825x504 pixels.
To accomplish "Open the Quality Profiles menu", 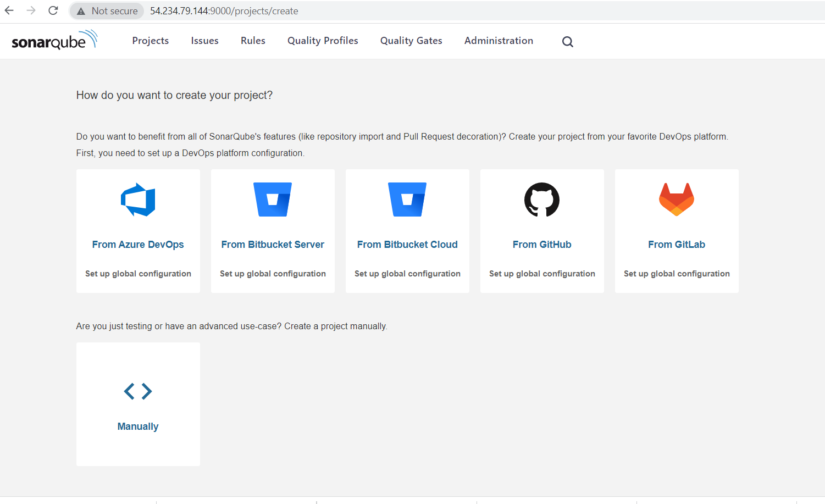I will 323,41.
